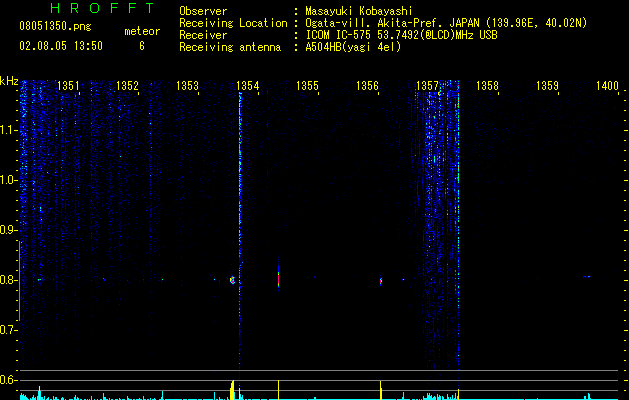The image size is (629, 400).
Task: Click the 'meteor' count label
Action: (142, 31)
